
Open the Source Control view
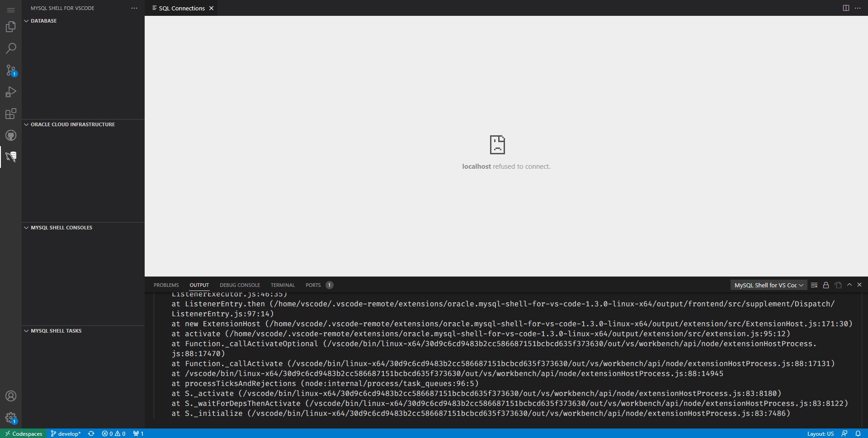pos(11,70)
